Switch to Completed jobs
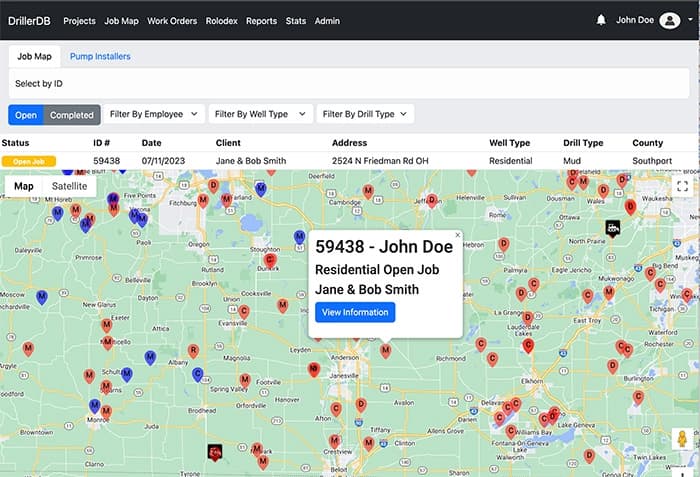The height and width of the screenshot is (477, 700). tap(72, 115)
